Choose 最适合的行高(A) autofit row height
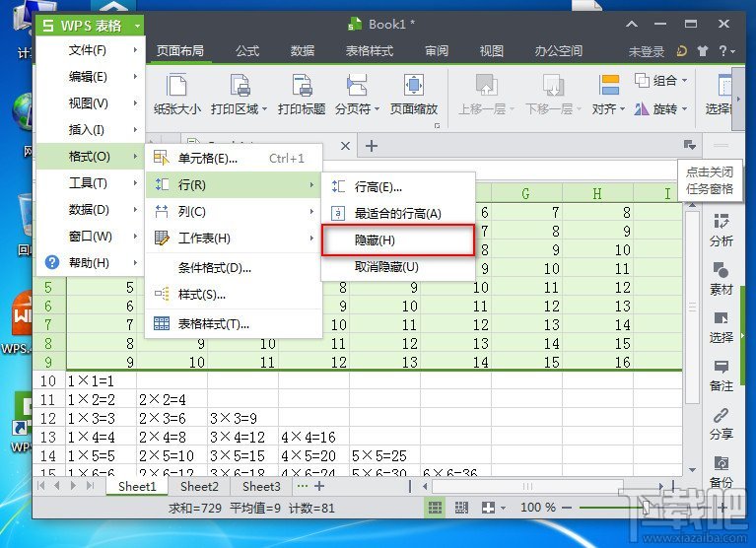The height and width of the screenshot is (548, 756). point(398,214)
